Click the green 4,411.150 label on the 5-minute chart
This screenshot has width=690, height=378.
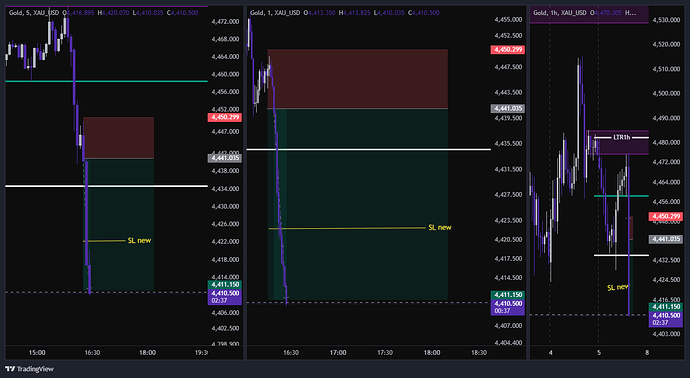(225, 285)
